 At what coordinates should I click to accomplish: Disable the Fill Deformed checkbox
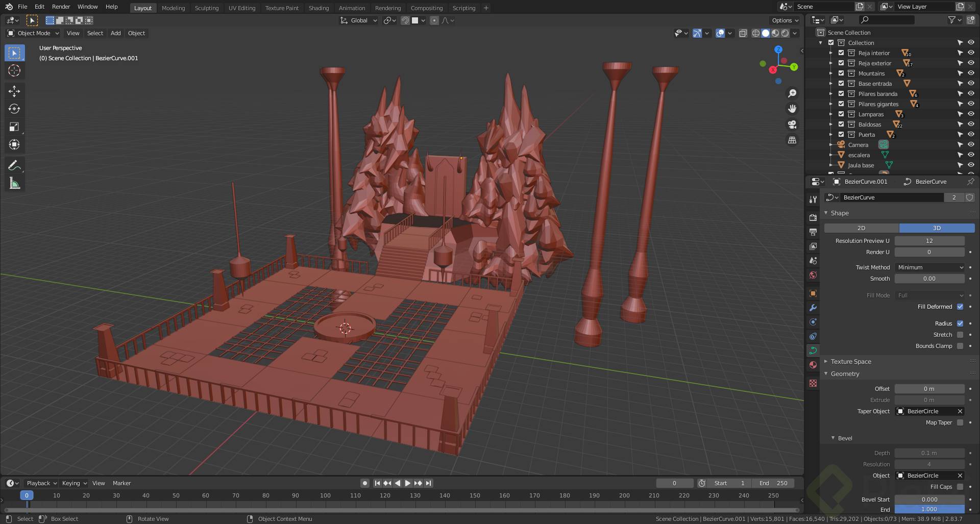pyautogui.click(x=960, y=307)
